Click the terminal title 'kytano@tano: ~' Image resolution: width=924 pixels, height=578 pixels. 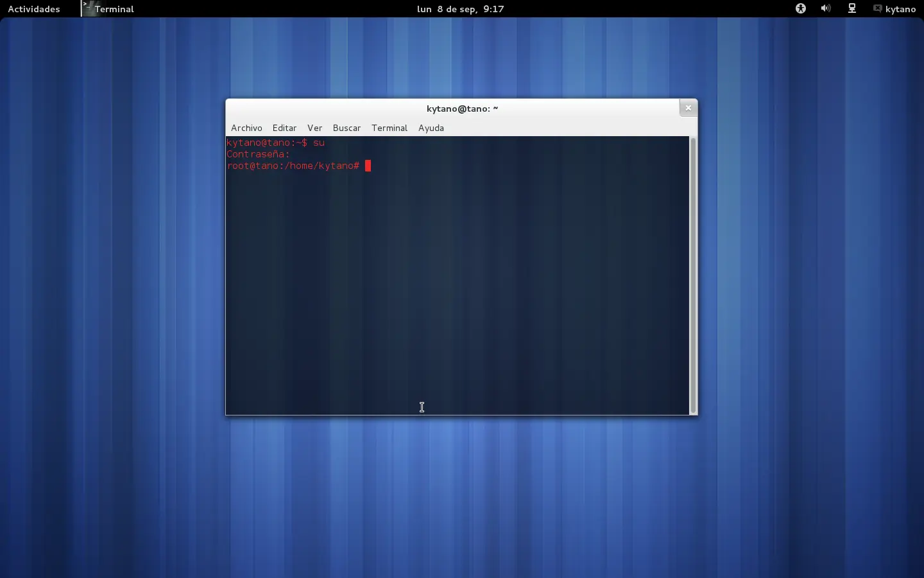pos(462,109)
